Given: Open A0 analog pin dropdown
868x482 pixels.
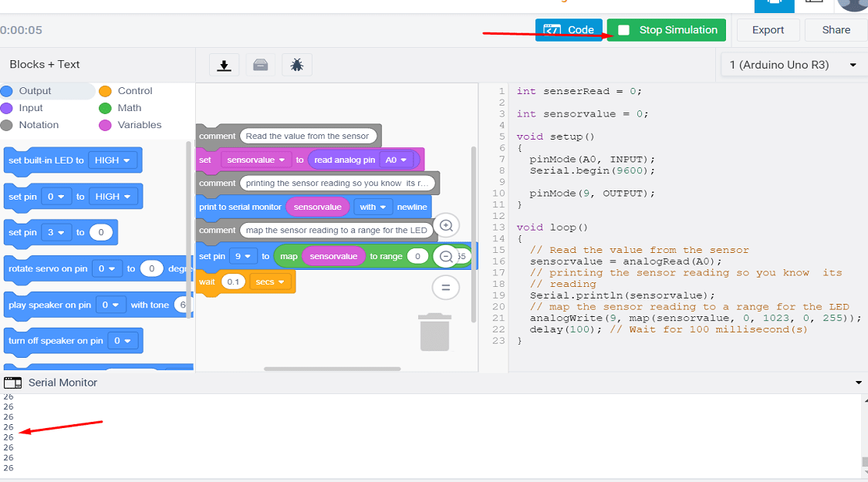Looking at the screenshot, I should [396, 160].
